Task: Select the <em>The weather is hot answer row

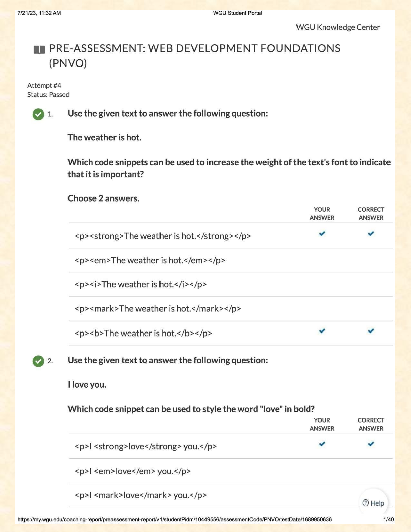Action: [150, 260]
